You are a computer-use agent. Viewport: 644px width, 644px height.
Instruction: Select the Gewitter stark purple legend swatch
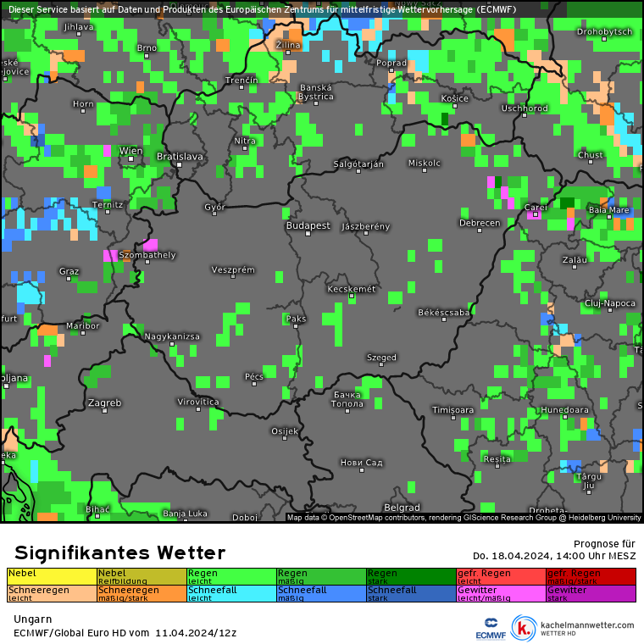591,593
